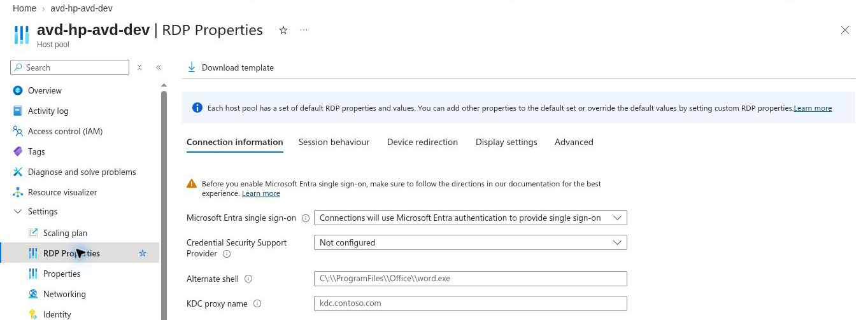Viewport: 868px width, 320px height.
Task: Open Learn more link in info banner
Action: point(813,108)
